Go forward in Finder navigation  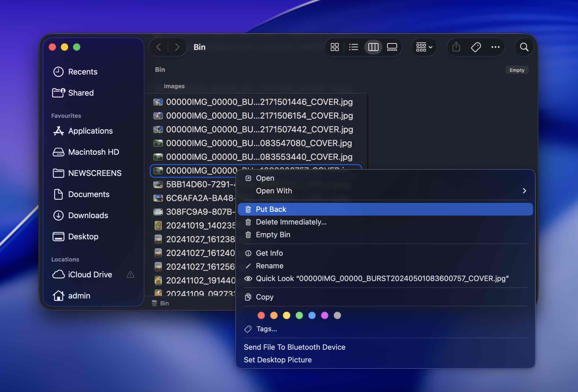(x=177, y=47)
